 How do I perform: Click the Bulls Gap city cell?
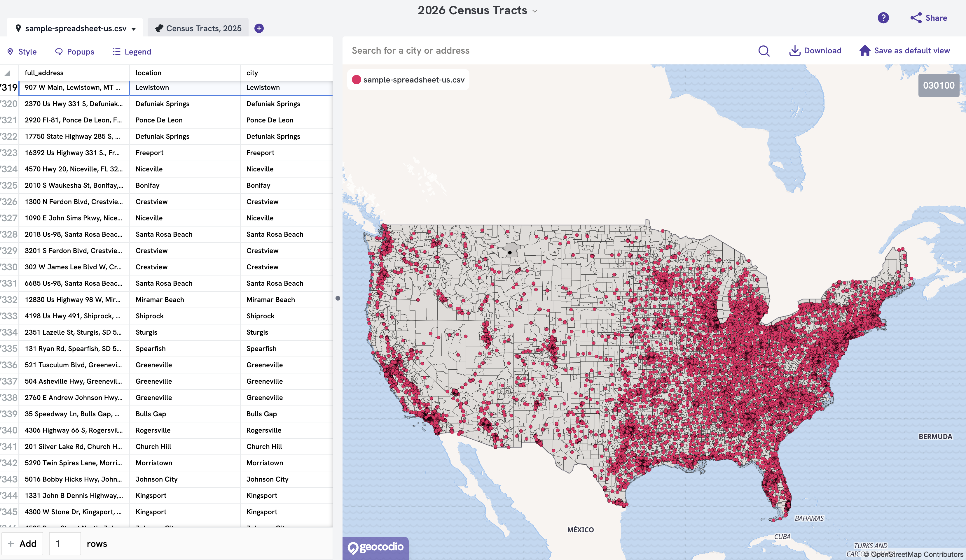(x=286, y=414)
